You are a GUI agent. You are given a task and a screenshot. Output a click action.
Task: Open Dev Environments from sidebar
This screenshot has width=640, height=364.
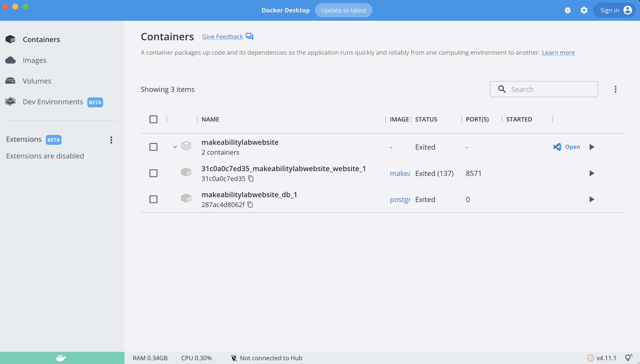pyautogui.click(x=53, y=102)
